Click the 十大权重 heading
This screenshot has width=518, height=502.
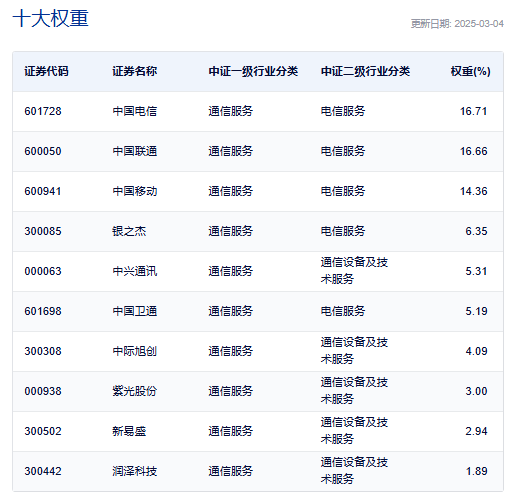[x=50, y=18]
